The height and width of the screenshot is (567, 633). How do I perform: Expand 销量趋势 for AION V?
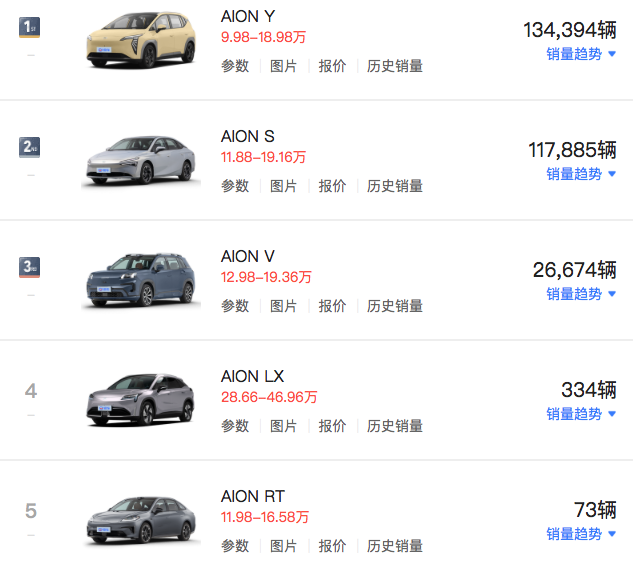[x=581, y=294]
